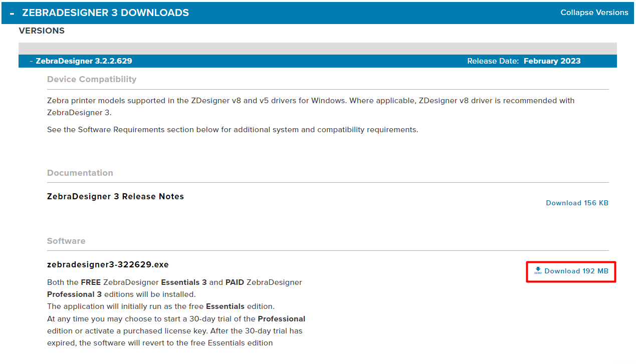Screen dimensions: 636x364
Task: Click Release Date February 2023 text
Action: coord(524,61)
